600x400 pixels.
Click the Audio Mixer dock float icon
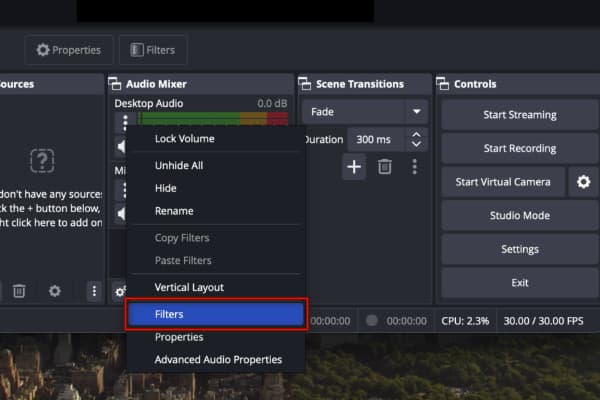click(x=114, y=83)
